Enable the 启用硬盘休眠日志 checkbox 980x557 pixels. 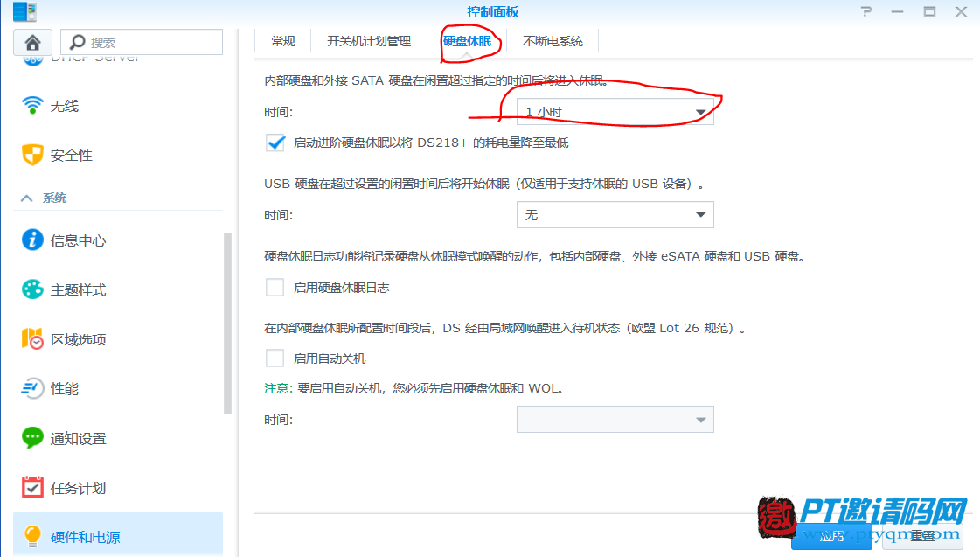(x=275, y=288)
